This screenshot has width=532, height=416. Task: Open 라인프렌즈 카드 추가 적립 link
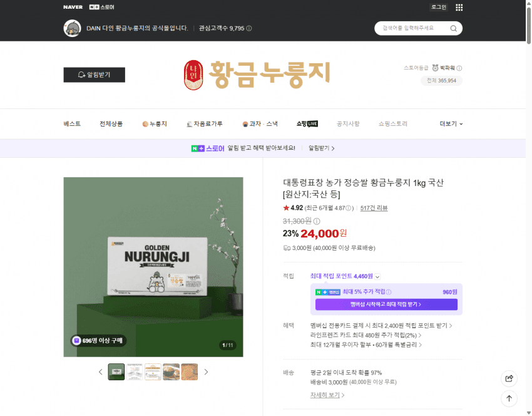pos(366,335)
